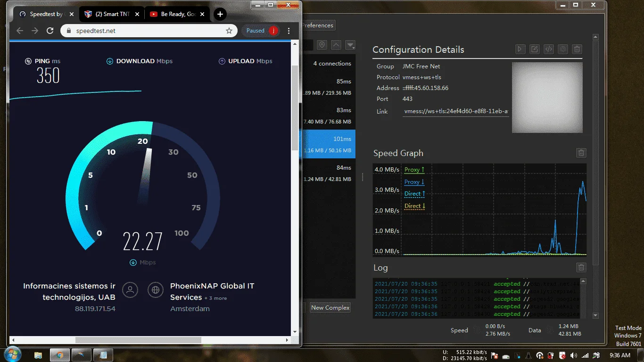
Task: Clear the Log using its trash icon
Action: pos(581,267)
